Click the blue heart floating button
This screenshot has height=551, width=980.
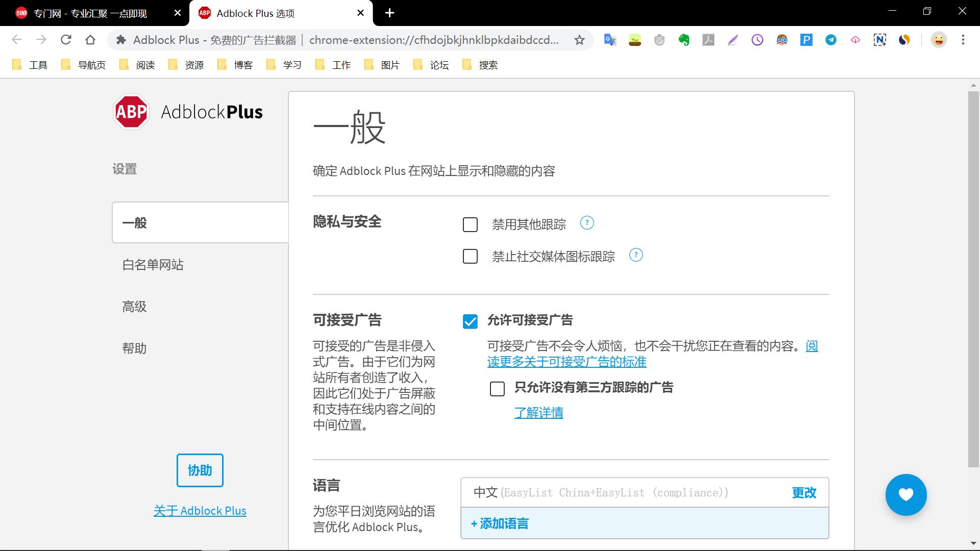(x=906, y=494)
